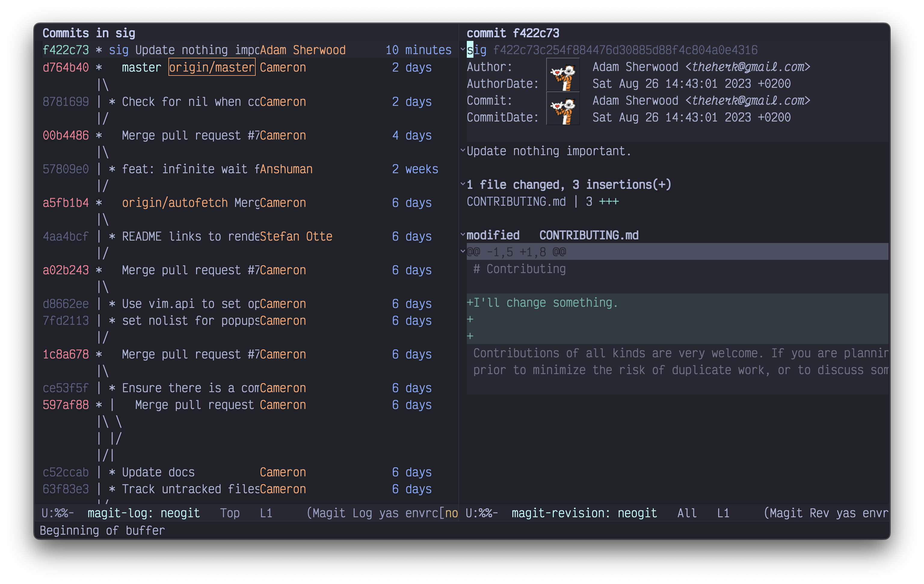Screen dimensions: 924x584
Task: Collapse the sig commit header section
Action: coord(463,50)
